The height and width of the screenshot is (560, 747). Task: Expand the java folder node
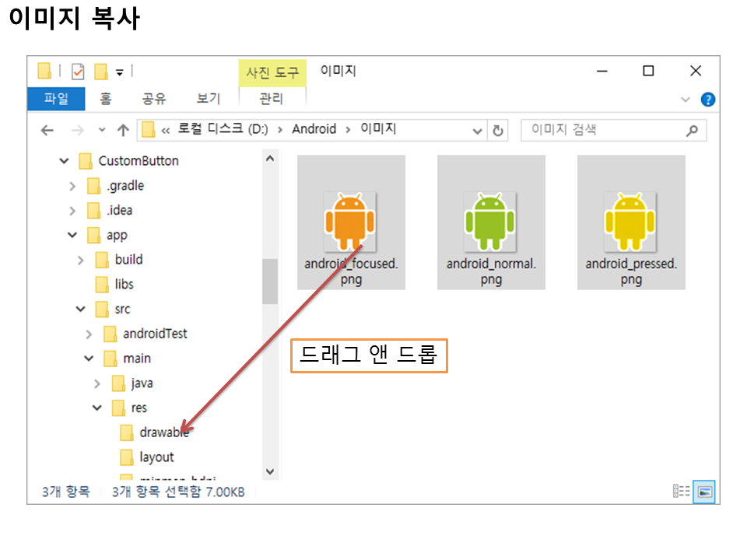(x=97, y=383)
